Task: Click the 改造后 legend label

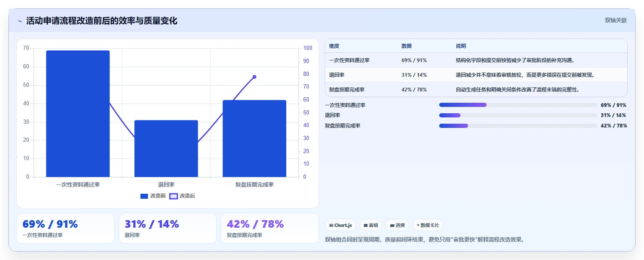Action: pos(187,196)
